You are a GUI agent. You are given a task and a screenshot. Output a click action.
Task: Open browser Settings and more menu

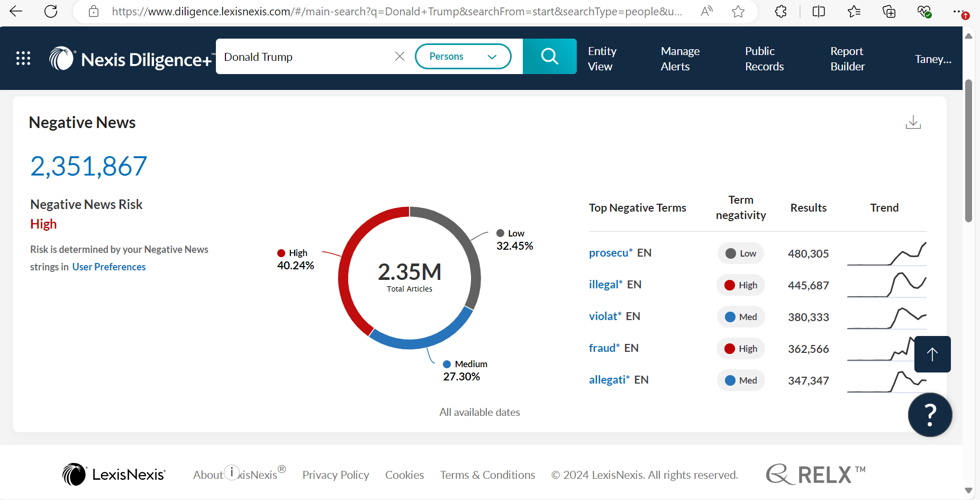point(960,12)
